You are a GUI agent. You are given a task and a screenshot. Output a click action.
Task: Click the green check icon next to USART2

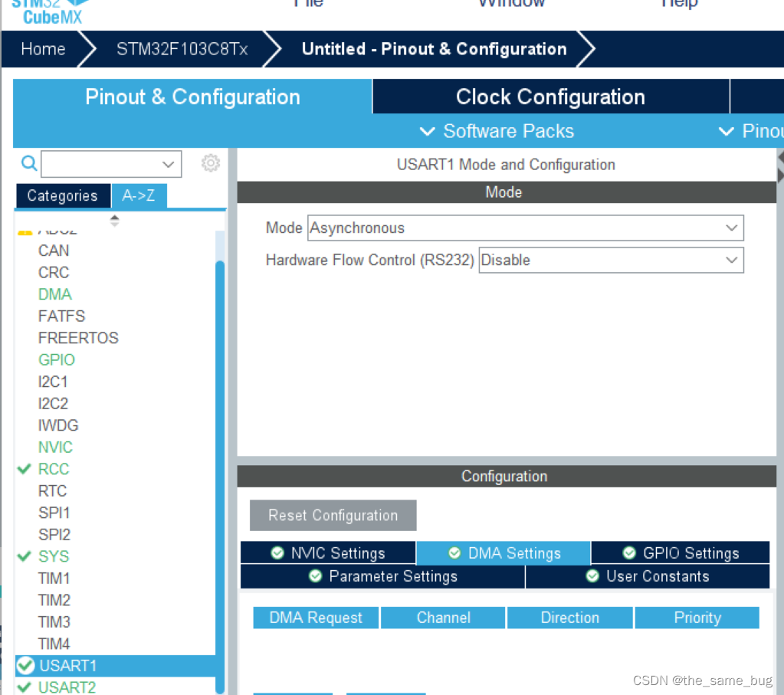(x=24, y=687)
